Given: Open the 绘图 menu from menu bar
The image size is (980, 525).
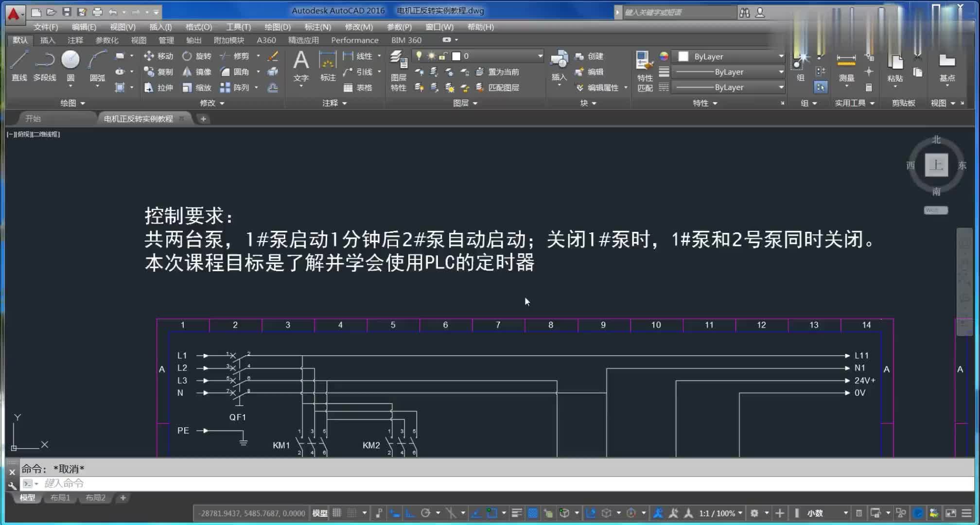Looking at the screenshot, I should pyautogui.click(x=277, y=27).
